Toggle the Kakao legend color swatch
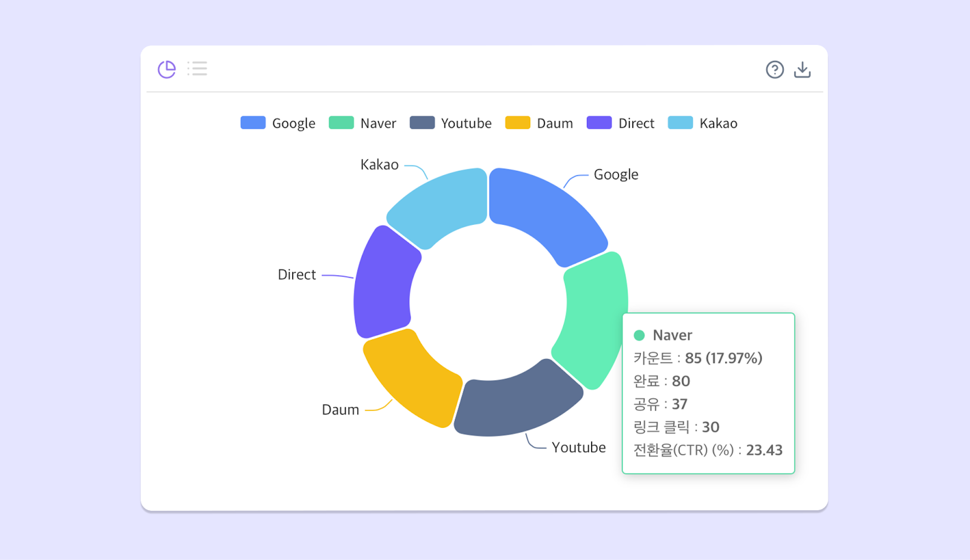This screenshot has width=970, height=560. 680,123
